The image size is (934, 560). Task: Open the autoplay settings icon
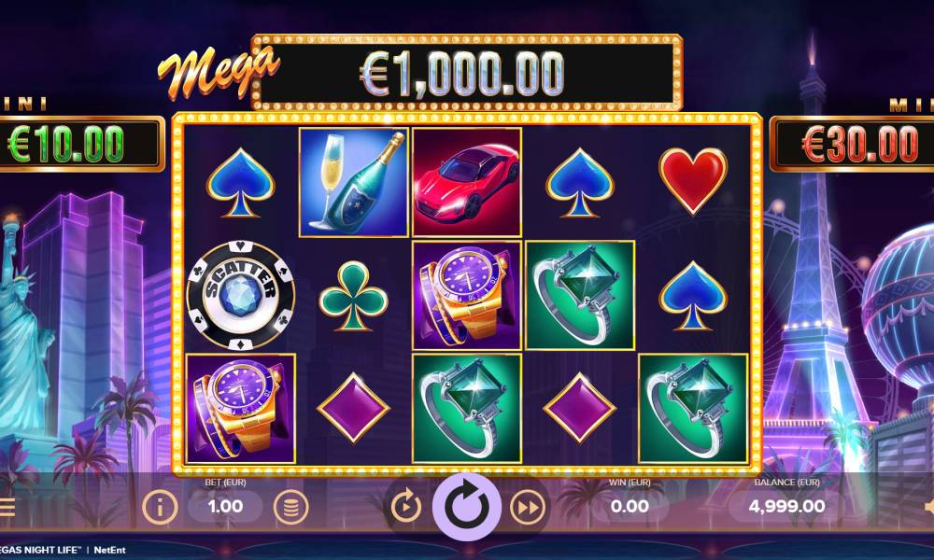click(405, 507)
